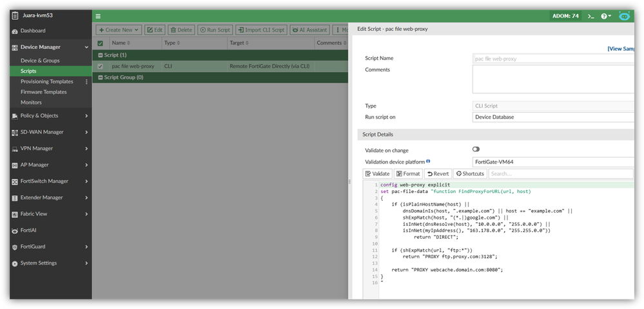Click the FortiAI robot icon in header
The image size is (644, 309).
pyautogui.click(x=624, y=16)
